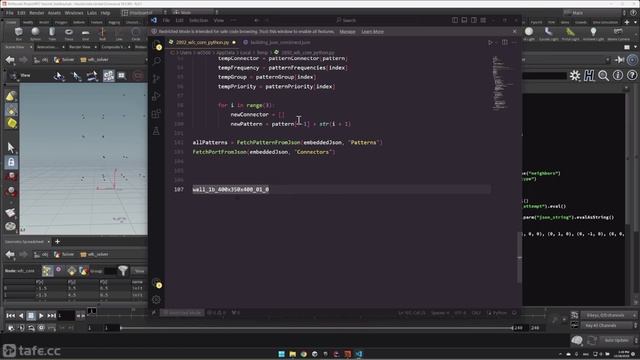Split the VS Code editor right

coord(505,42)
